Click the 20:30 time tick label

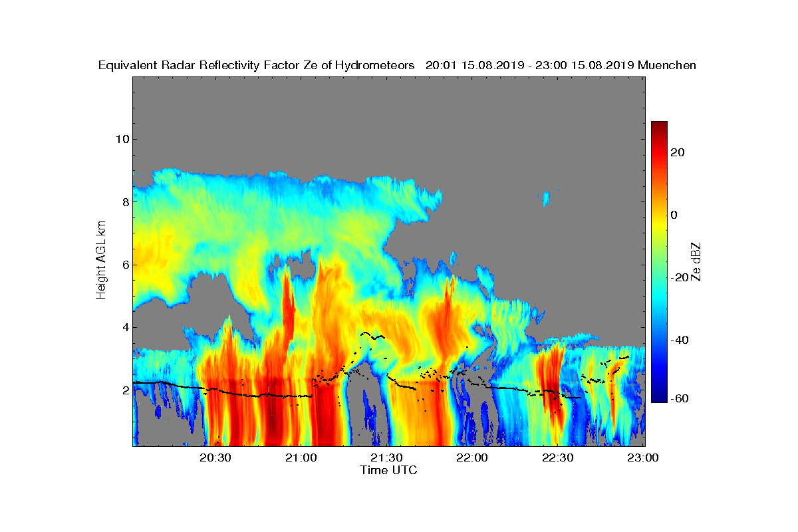[x=215, y=458]
